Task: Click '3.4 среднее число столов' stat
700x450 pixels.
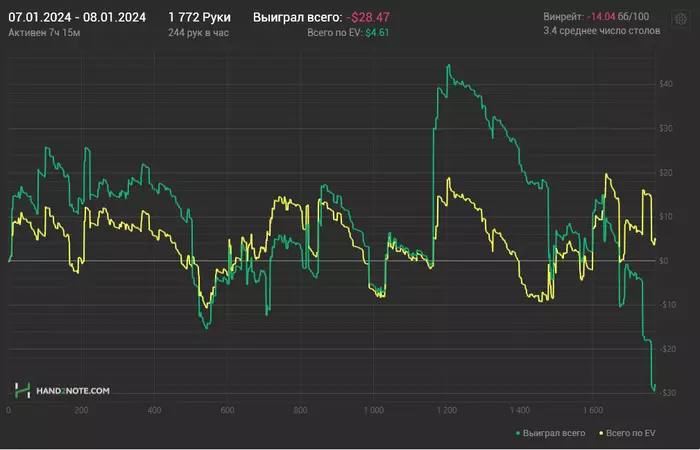Action: click(x=601, y=31)
